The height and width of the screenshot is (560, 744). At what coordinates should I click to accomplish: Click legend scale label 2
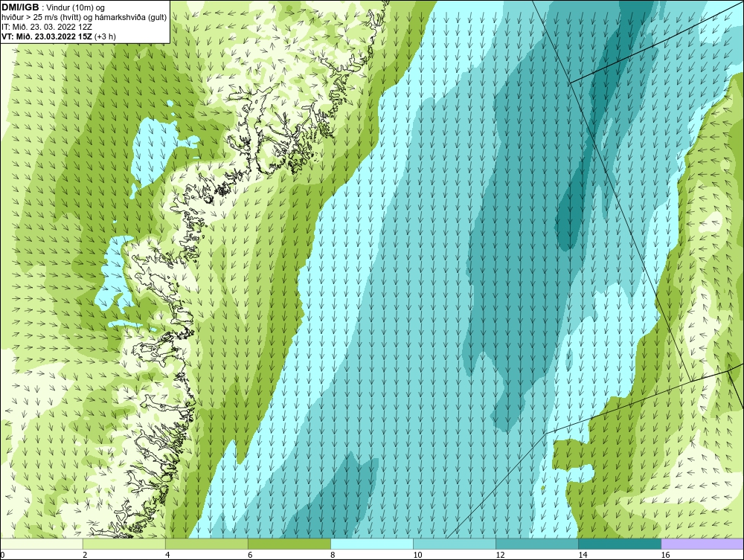[x=85, y=555]
